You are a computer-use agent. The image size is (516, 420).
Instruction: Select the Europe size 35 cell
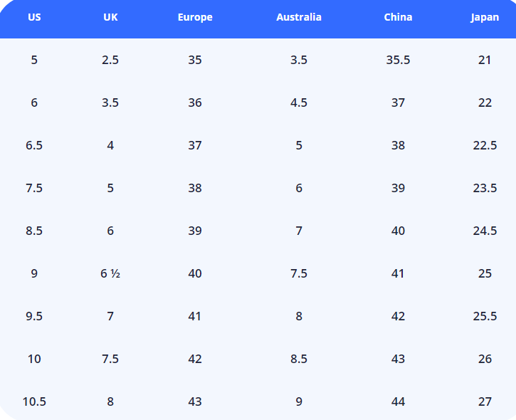[x=195, y=60]
